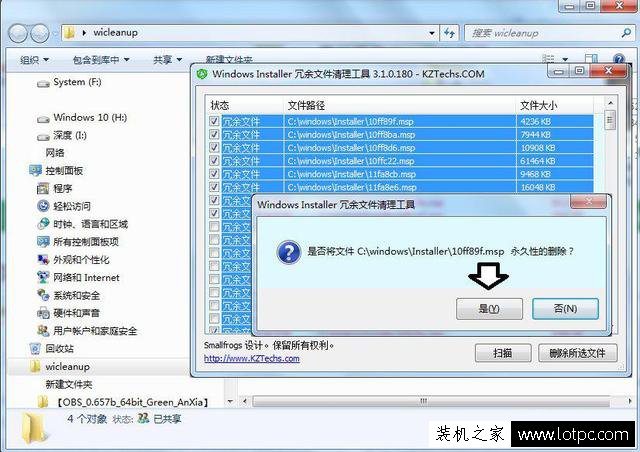Click the 程序 icon in sidebar
This screenshot has width=640, height=452.
[x=43, y=189]
